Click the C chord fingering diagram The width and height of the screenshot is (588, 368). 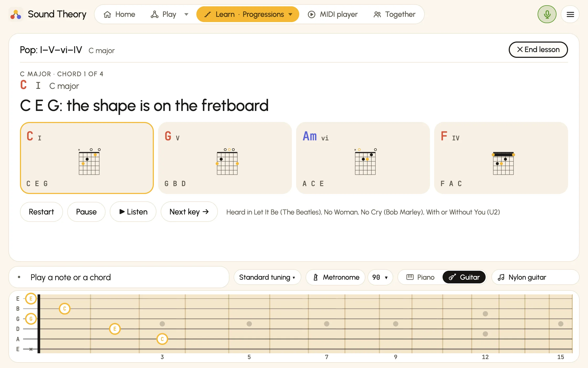point(89,161)
